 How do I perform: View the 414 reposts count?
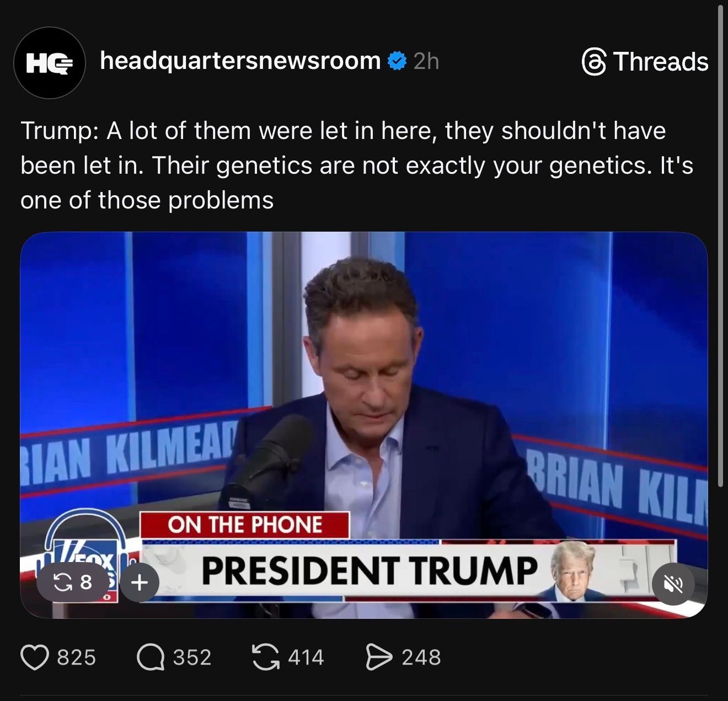pyautogui.click(x=306, y=657)
